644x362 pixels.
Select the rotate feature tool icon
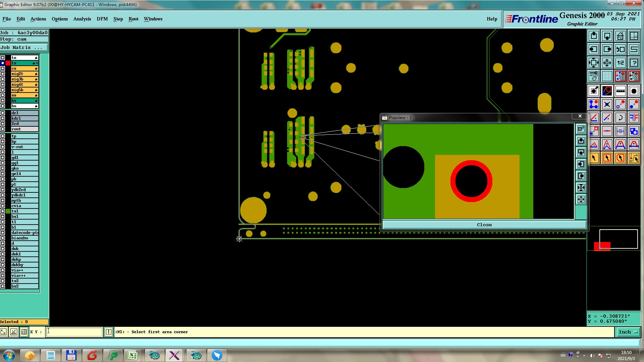pyautogui.click(x=620, y=118)
